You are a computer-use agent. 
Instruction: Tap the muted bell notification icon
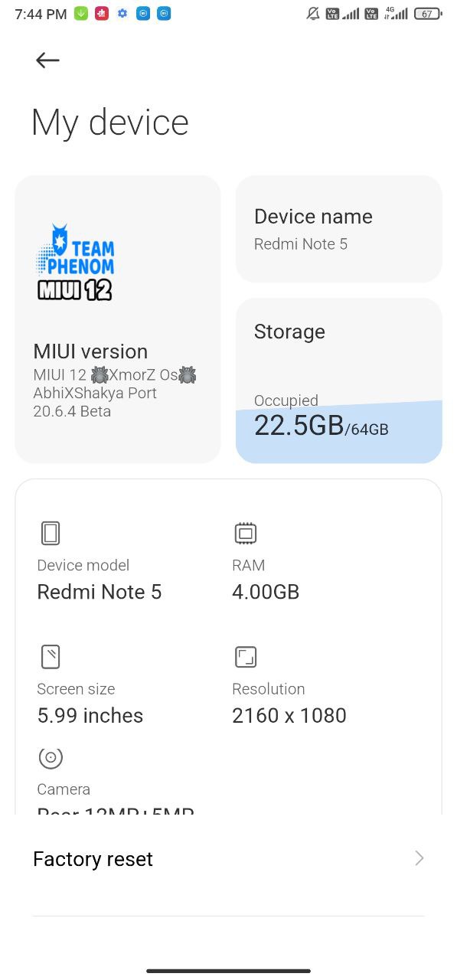(312, 13)
